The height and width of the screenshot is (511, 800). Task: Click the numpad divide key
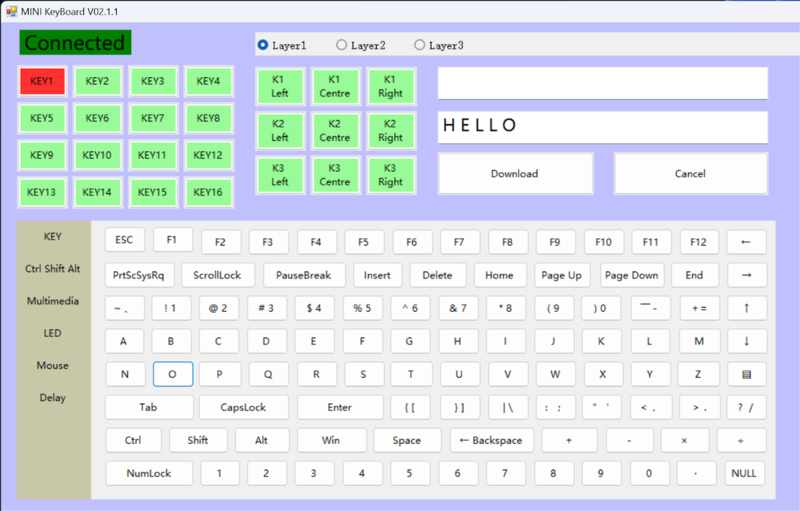click(x=741, y=440)
